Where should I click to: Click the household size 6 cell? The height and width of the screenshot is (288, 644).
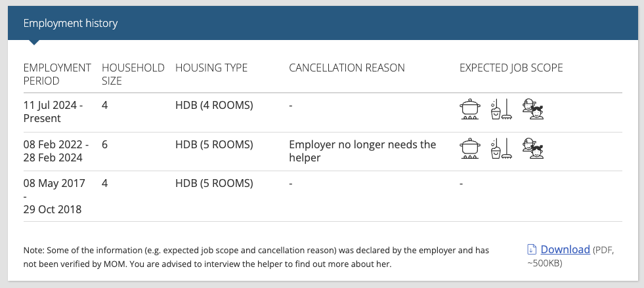coord(105,144)
